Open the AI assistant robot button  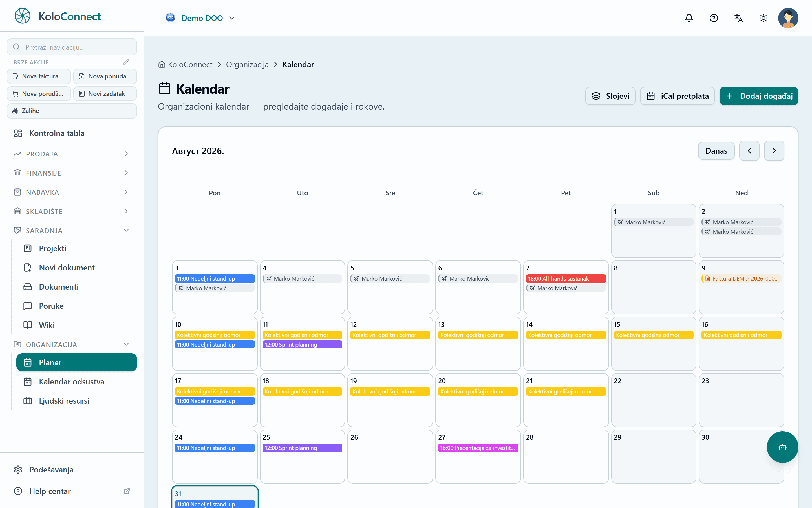point(782,447)
